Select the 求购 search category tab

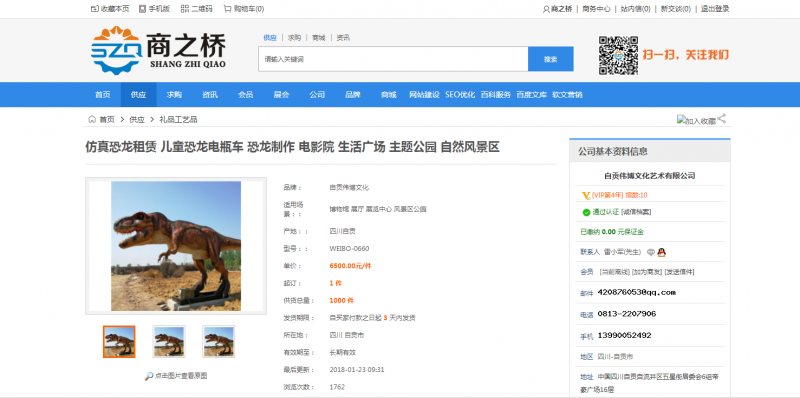click(x=294, y=38)
